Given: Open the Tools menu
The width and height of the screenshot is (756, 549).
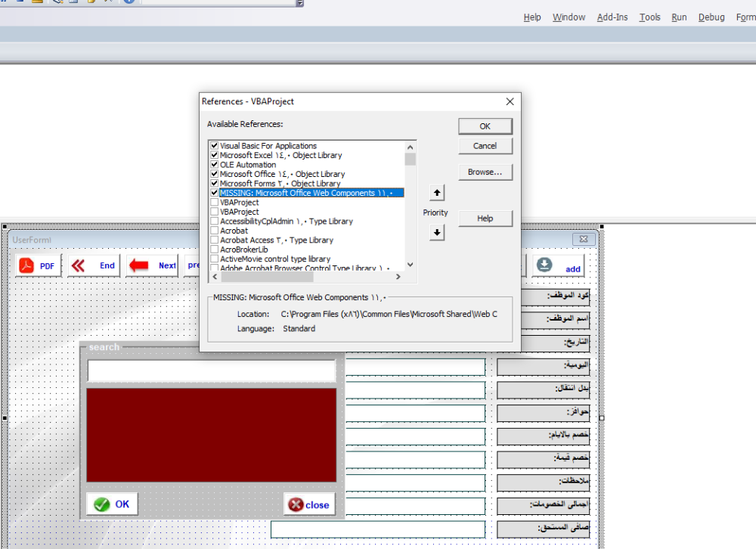Looking at the screenshot, I should click(x=650, y=17).
